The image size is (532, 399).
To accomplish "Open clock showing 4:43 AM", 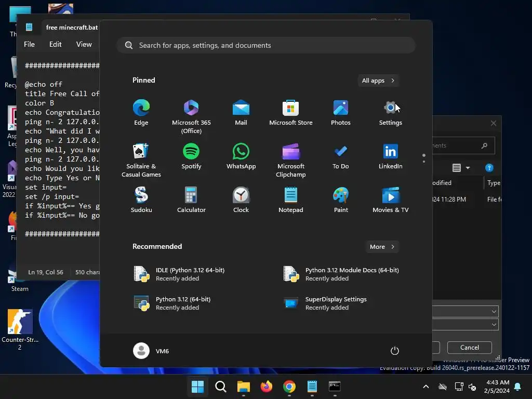I will (x=497, y=387).
